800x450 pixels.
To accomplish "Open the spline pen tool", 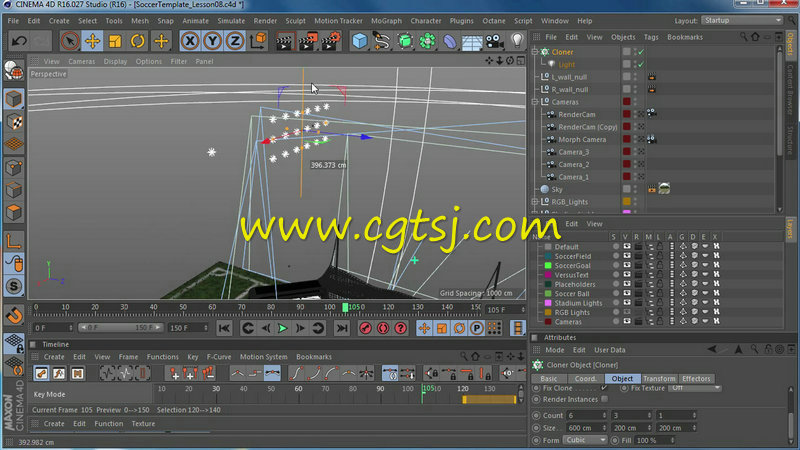I will point(382,41).
